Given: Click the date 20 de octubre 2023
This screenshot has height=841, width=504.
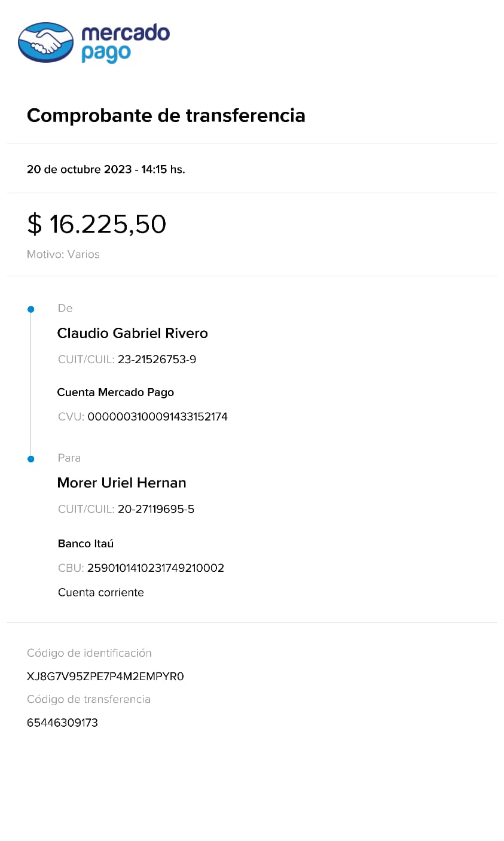Looking at the screenshot, I should pos(79,169).
